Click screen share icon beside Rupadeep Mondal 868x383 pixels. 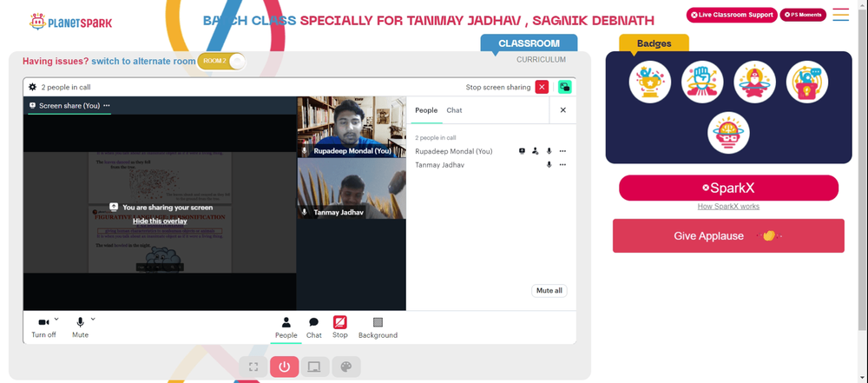[522, 151]
